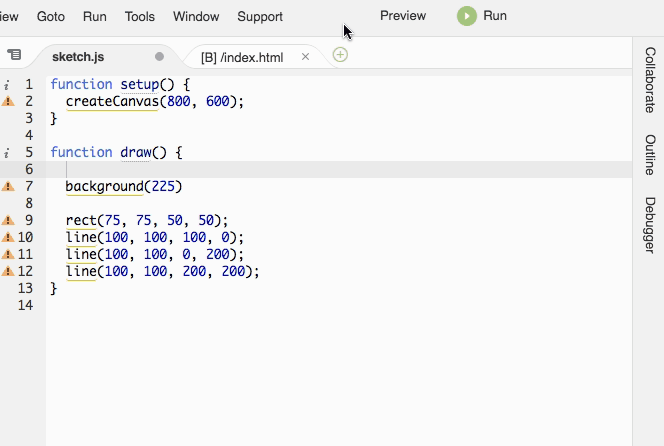Viewport: 664px width, 446px height.
Task: Click line(100, 100, 0, 200) code
Action: click(155, 254)
